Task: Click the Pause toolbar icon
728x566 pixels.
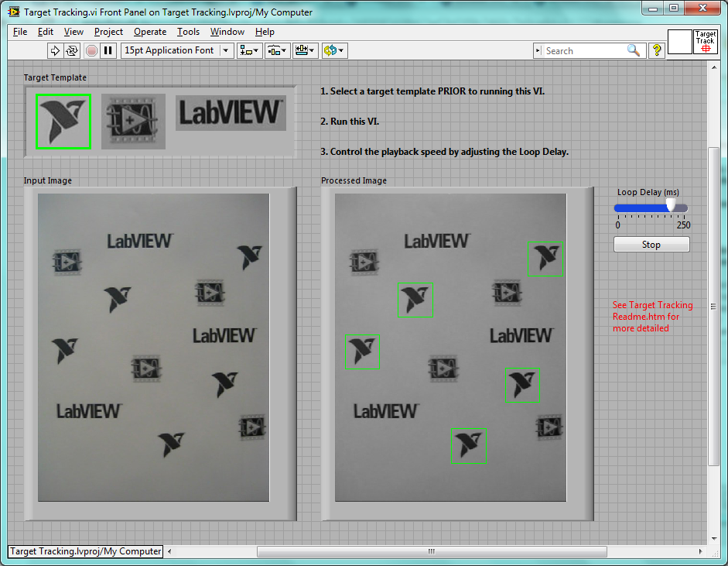Action: (x=108, y=50)
